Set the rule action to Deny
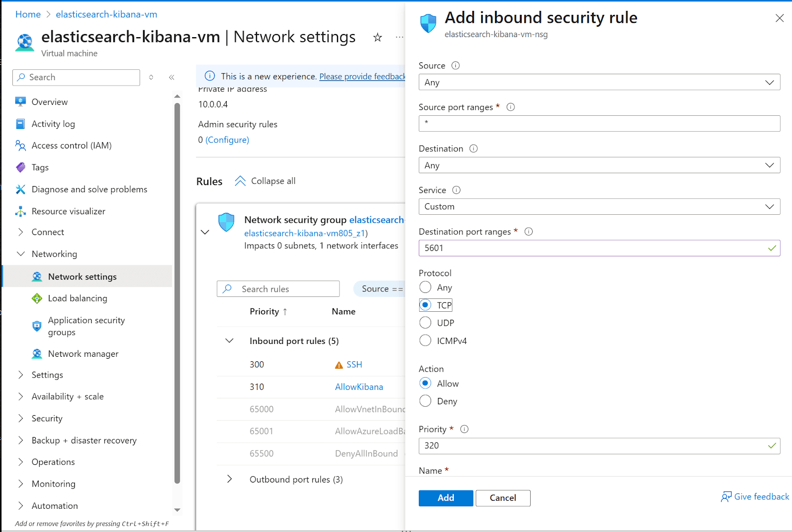Viewport: 792px width, 532px height. pyautogui.click(x=425, y=401)
